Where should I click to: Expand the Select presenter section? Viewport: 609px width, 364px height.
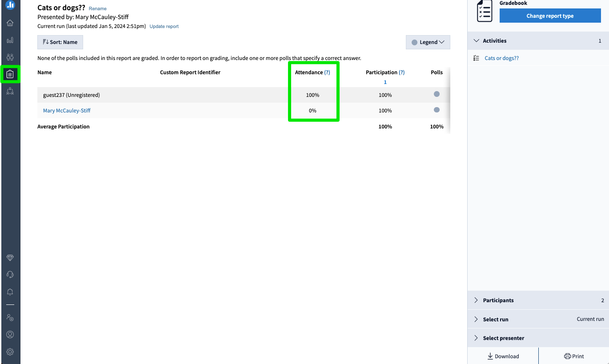pyautogui.click(x=476, y=338)
